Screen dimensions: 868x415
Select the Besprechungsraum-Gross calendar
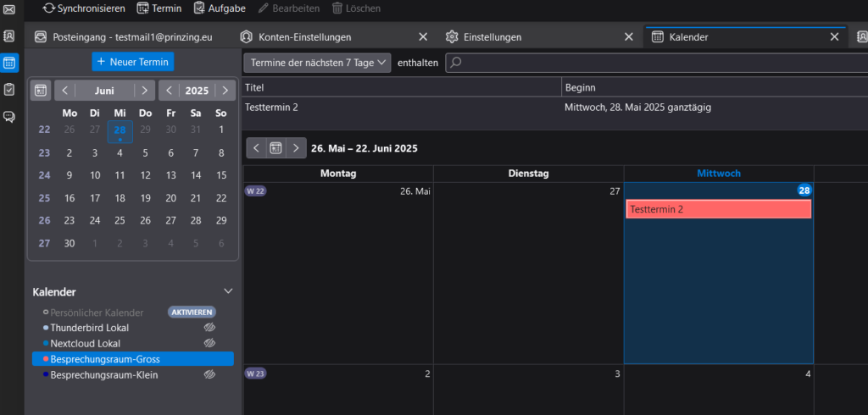[133, 359]
